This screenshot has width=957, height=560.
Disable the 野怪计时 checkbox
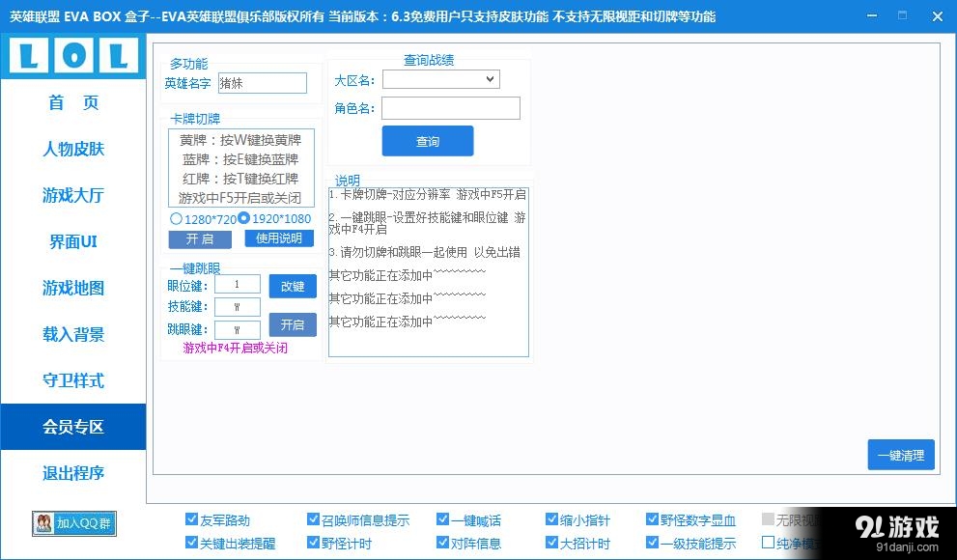(x=313, y=543)
